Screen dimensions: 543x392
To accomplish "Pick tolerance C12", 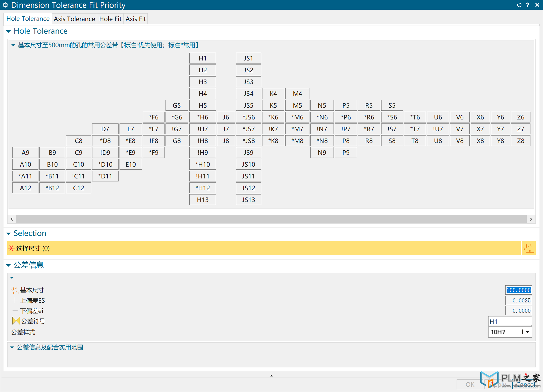I will point(78,188).
